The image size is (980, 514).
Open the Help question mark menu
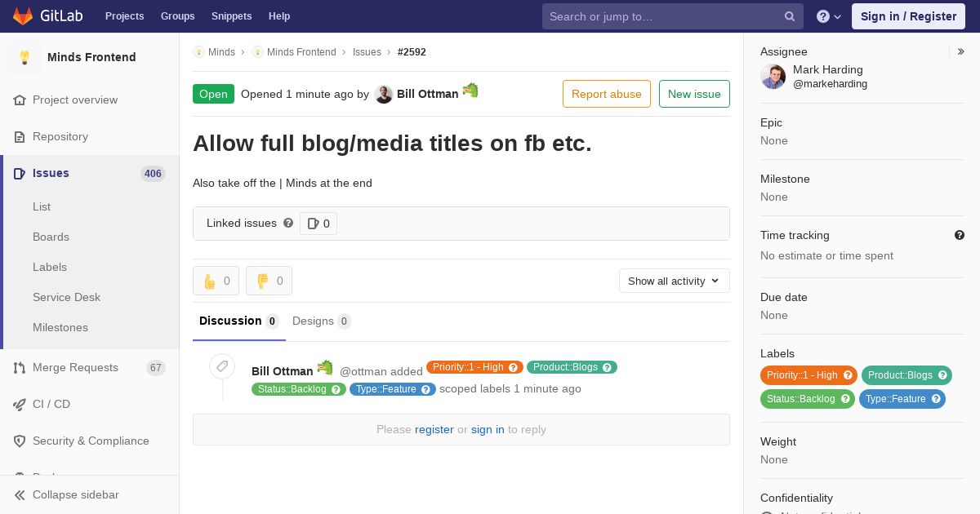tap(829, 16)
